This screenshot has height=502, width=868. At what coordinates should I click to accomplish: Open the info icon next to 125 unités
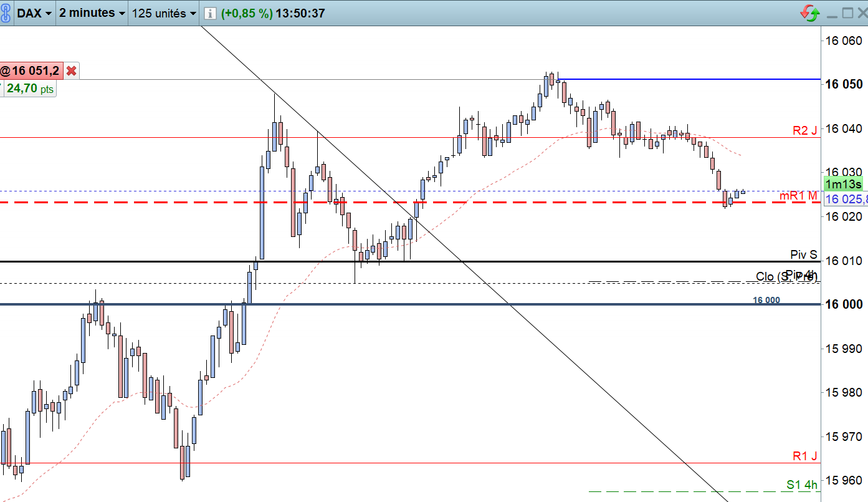210,13
